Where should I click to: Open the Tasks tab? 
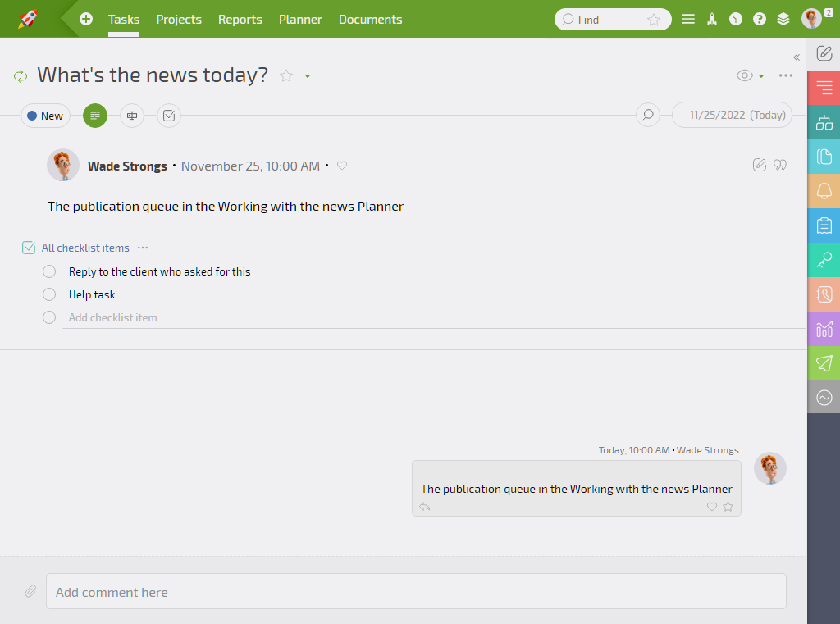[124, 20]
